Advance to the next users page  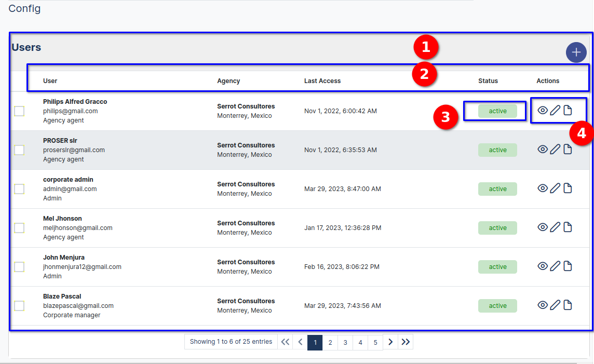click(390, 342)
